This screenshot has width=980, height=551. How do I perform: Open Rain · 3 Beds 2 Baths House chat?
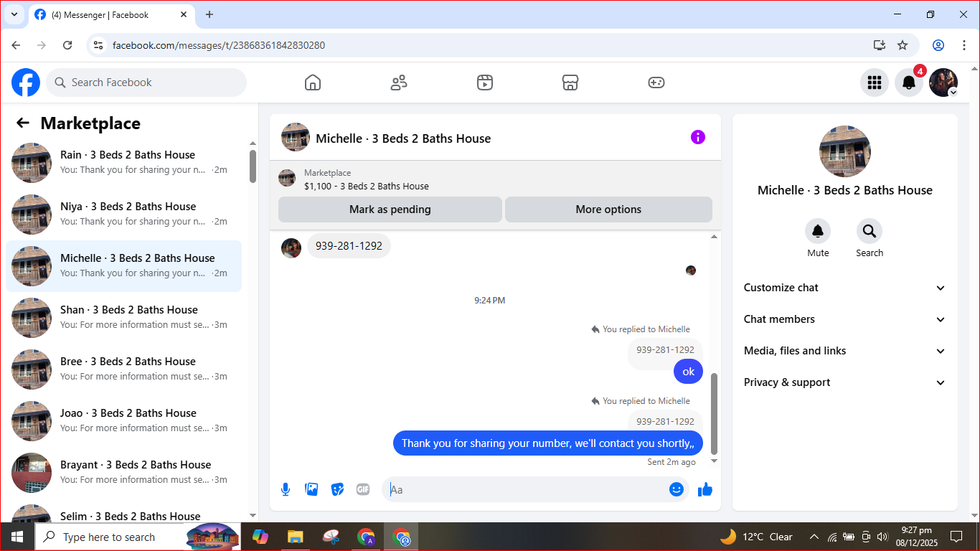pos(123,163)
